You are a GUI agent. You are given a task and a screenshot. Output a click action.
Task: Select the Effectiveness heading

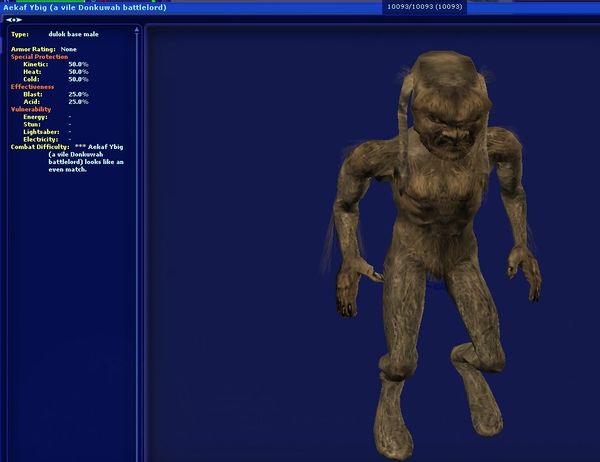[x=32, y=86]
